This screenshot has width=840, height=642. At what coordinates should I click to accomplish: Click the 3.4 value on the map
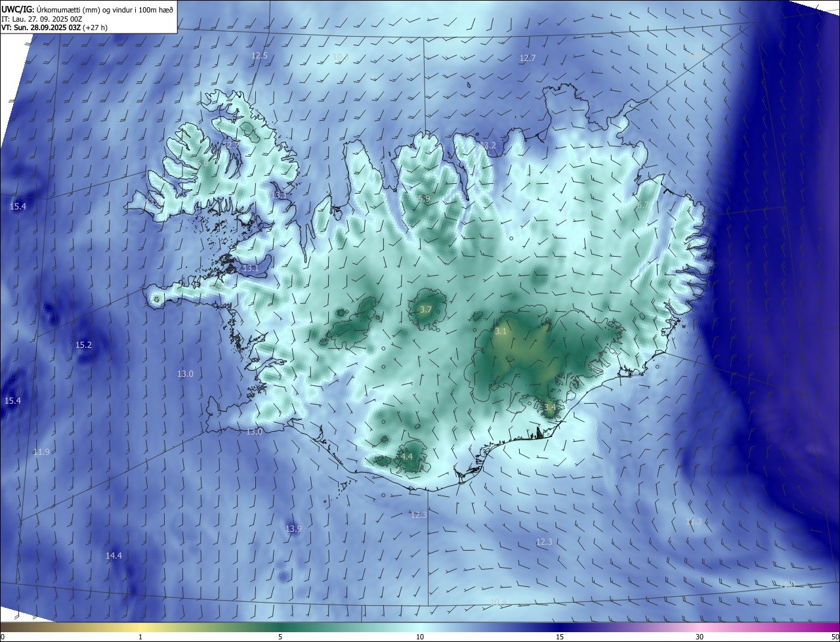coord(550,408)
